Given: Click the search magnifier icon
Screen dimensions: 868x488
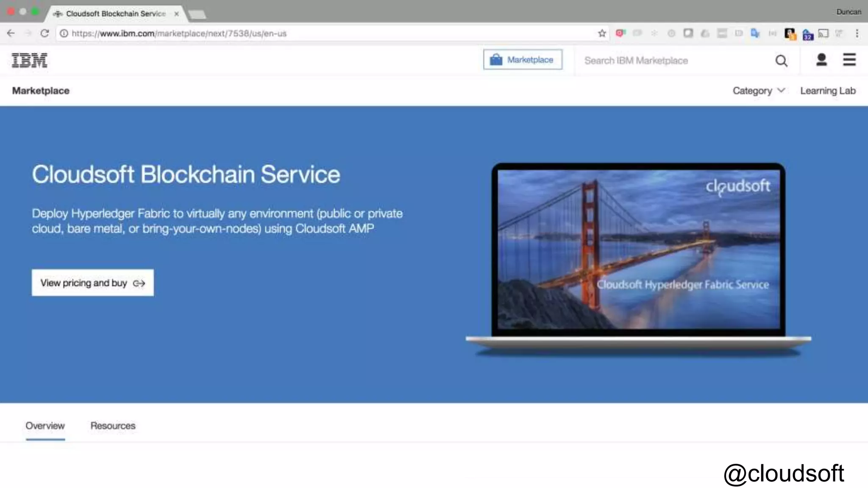Looking at the screenshot, I should click(x=781, y=61).
